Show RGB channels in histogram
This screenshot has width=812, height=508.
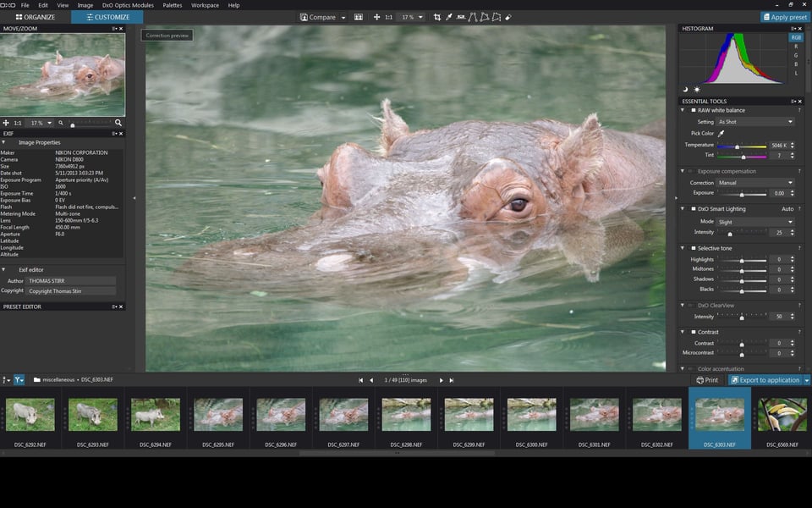point(796,37)
